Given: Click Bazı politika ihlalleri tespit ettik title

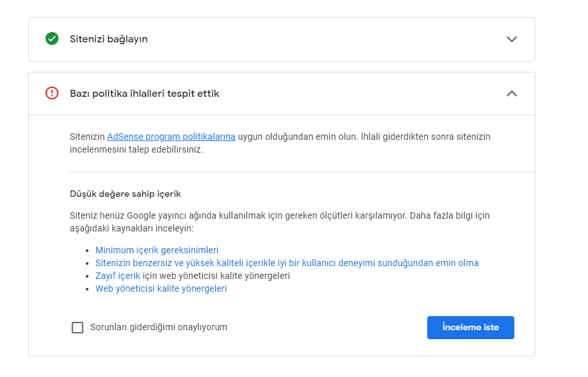Looking at the screenshot, I should (144, 94).
